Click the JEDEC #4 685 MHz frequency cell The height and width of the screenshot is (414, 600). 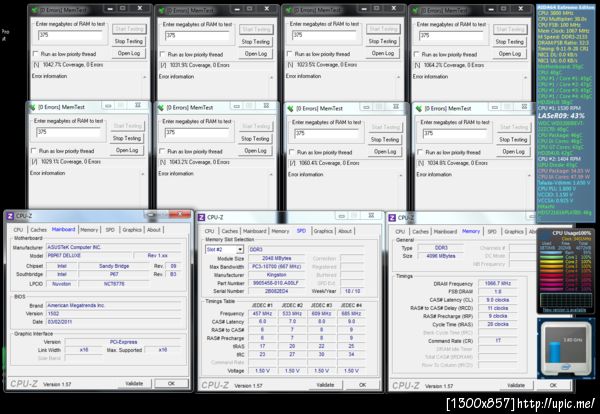pos(351,314)
